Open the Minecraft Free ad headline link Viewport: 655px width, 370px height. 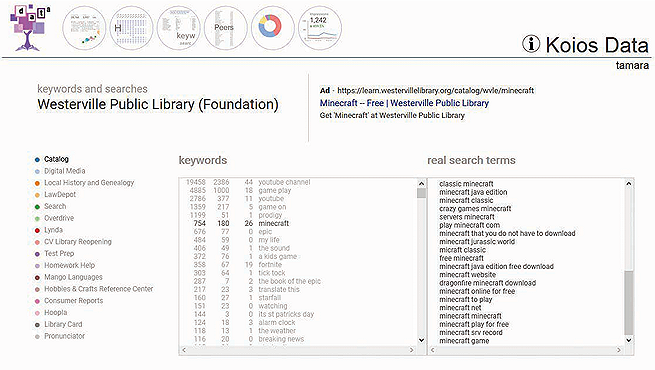click(x=404, y=103)
